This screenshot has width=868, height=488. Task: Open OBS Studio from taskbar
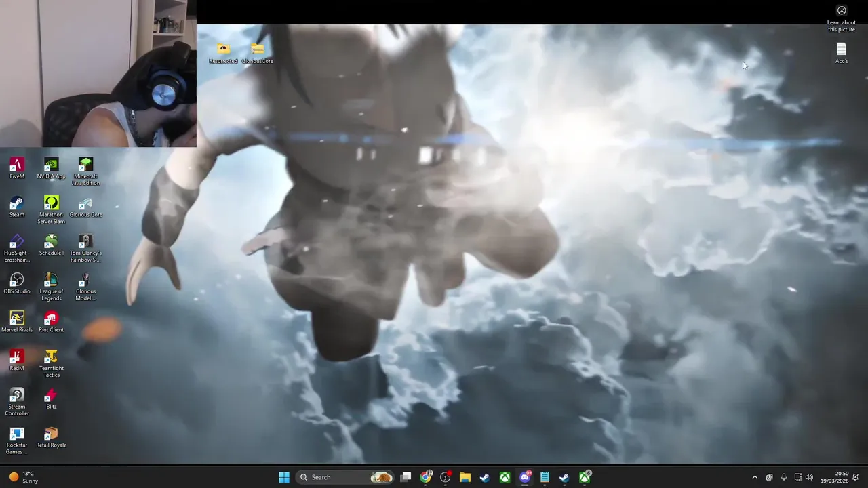click(x=446, y=477)
